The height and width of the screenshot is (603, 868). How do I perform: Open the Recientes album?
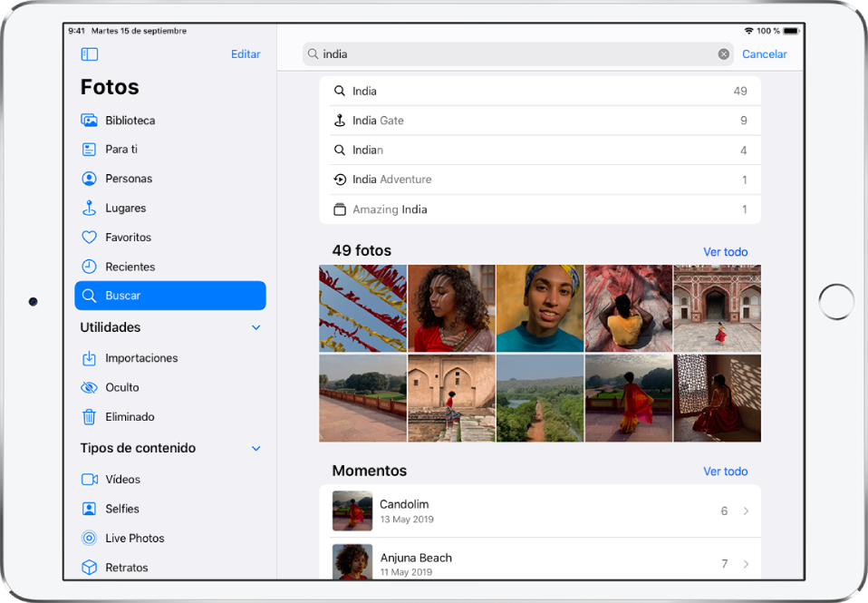pyautogui.click(x=130, y=267)
